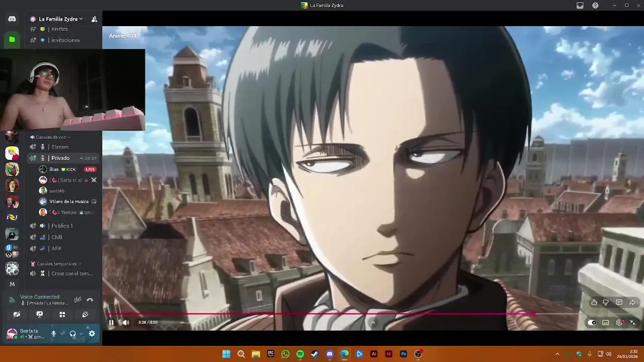Toggle subtitles captions button
Image resolution: width=644 pixels, height=362 pixels.
coord(606,323)
